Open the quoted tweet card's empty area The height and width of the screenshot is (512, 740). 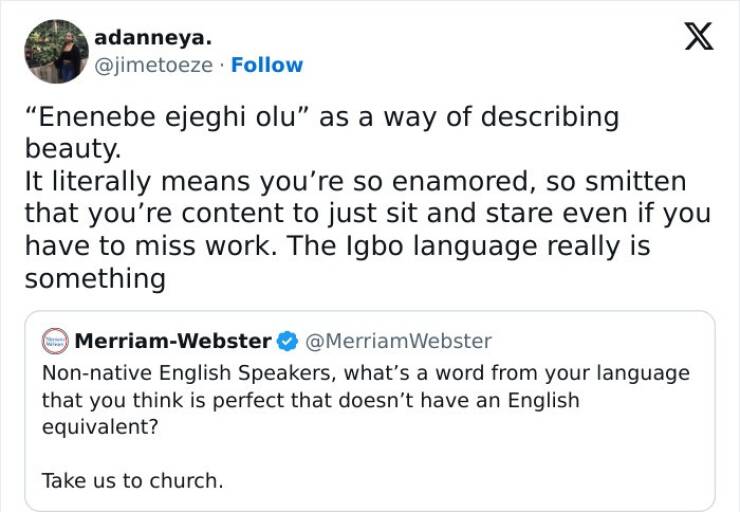click(x=500, y=460)
